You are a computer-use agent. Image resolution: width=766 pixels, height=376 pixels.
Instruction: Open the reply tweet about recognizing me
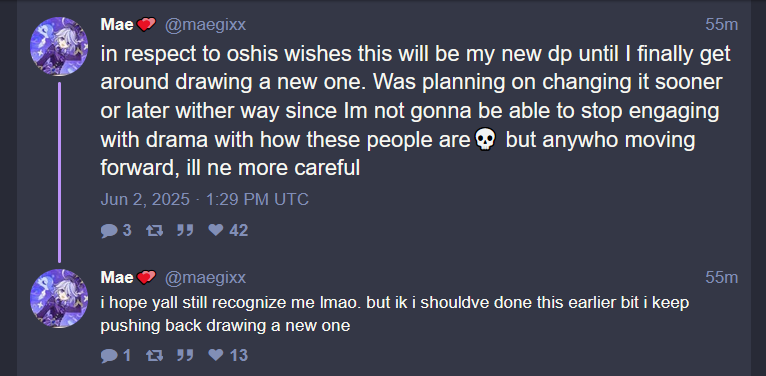[x=395, y=314]
